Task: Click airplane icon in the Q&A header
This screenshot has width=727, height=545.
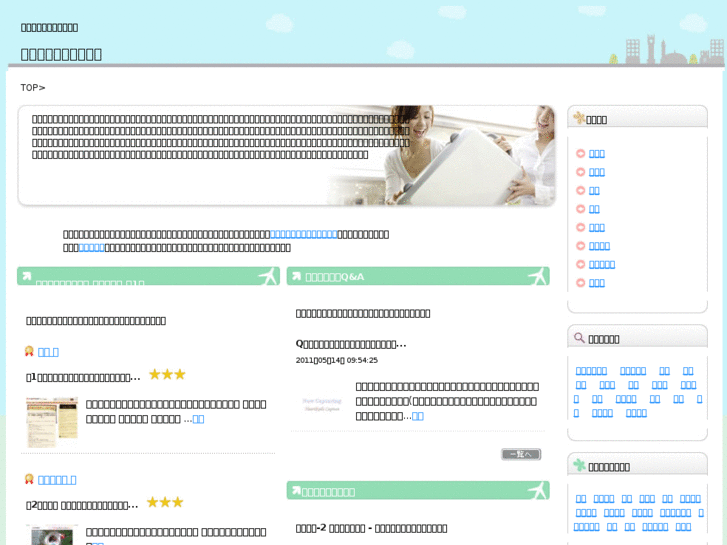Action: [x=538, y=276]
